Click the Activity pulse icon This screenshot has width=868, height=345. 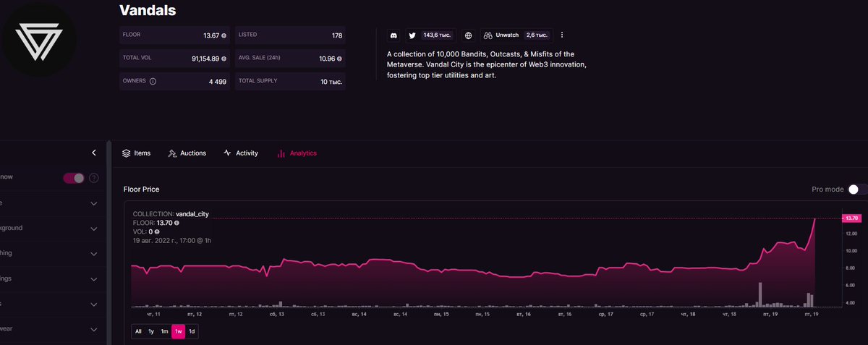point(228,153)
